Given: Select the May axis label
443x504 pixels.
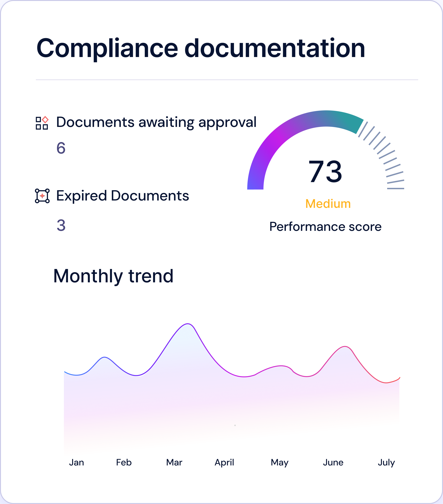Looking at the screenshot, I should [x=279, y=462].
